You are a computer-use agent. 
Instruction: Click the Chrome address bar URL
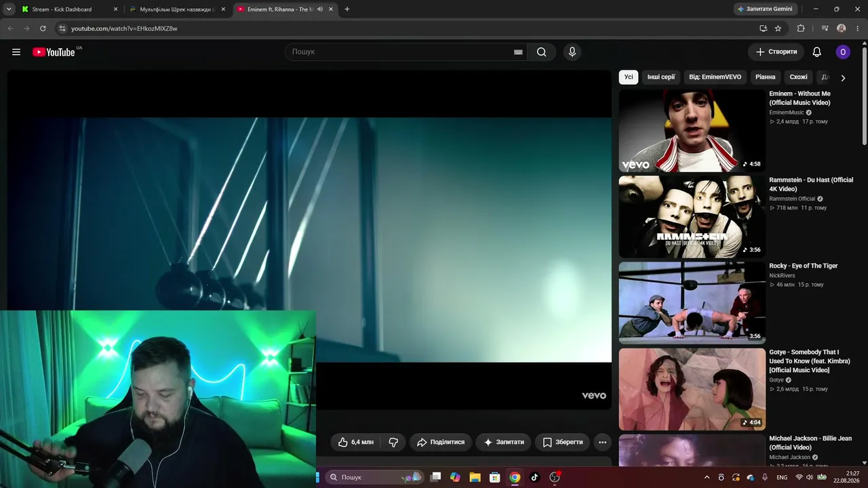[124, 28]
